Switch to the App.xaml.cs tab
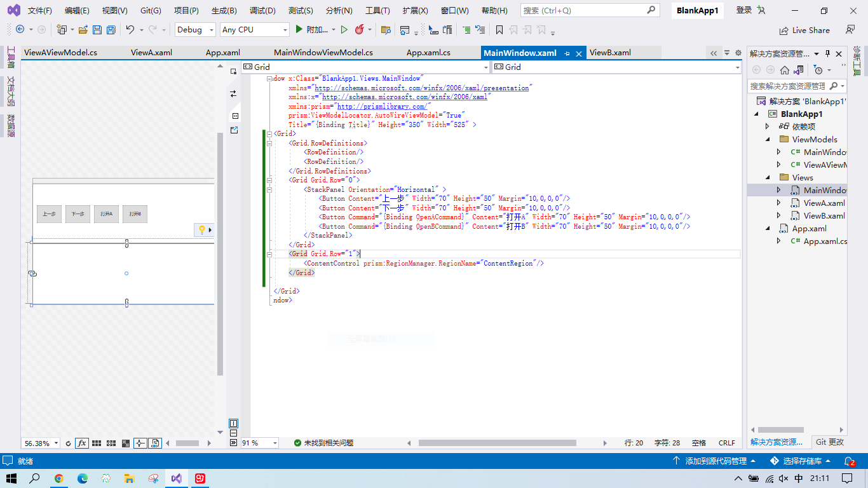 428,53
